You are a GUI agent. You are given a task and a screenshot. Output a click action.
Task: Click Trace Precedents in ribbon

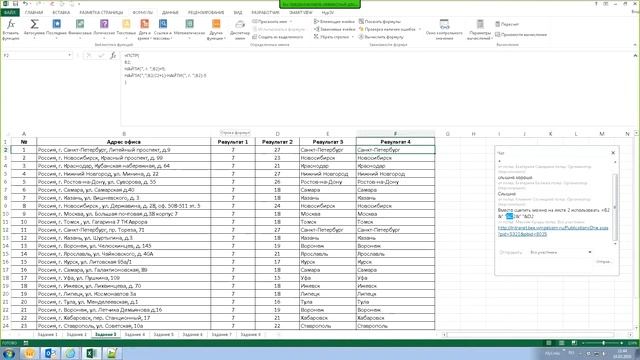[334, 21]
